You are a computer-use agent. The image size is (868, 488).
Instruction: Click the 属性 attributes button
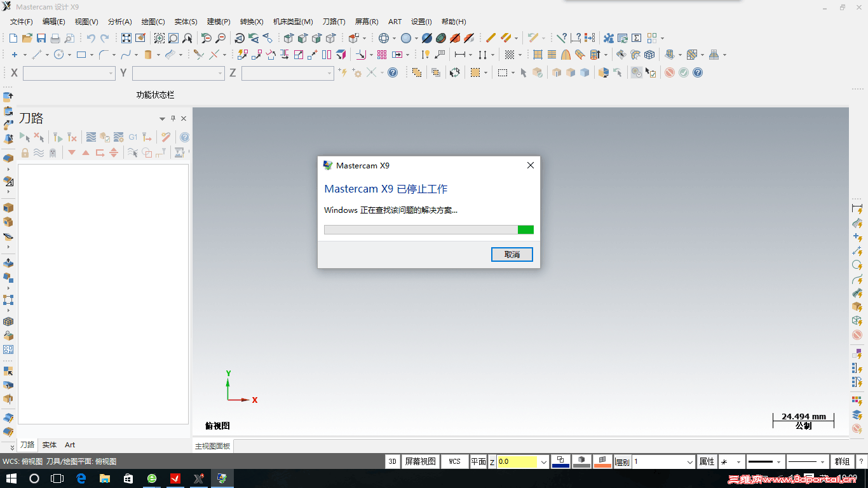tap(707, 461)
